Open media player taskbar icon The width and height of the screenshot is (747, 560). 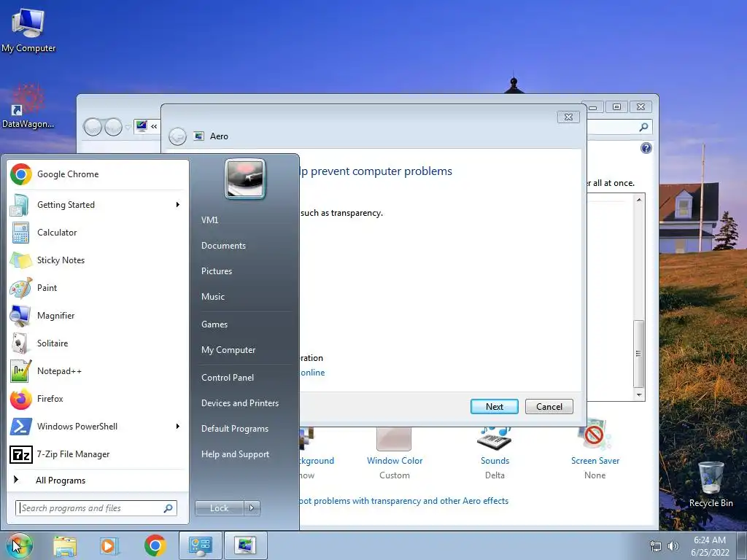click(109, 545)
